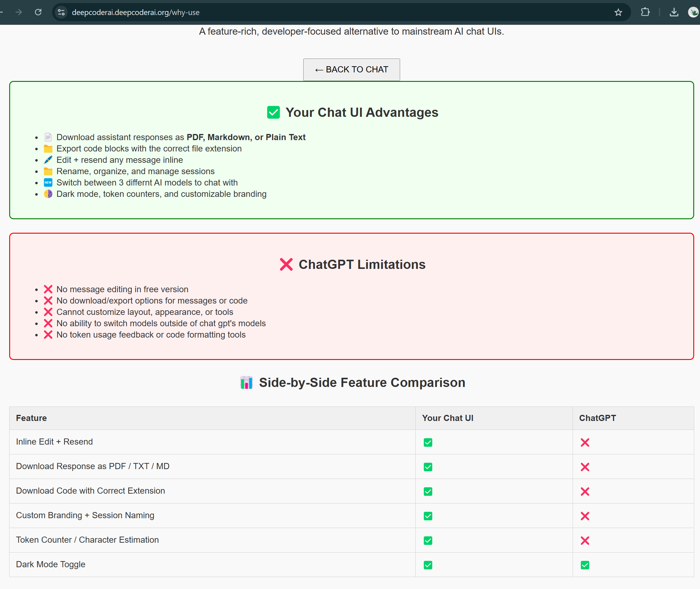Open the extensions puzzle icon
The image size is (700, 589).
tap(645, 12)
